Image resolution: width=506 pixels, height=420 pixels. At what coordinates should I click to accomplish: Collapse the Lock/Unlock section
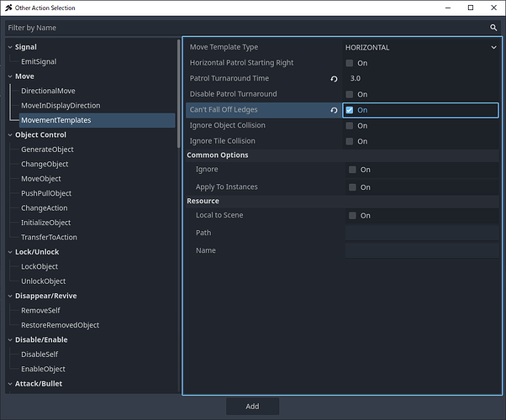tap(9, 252)
